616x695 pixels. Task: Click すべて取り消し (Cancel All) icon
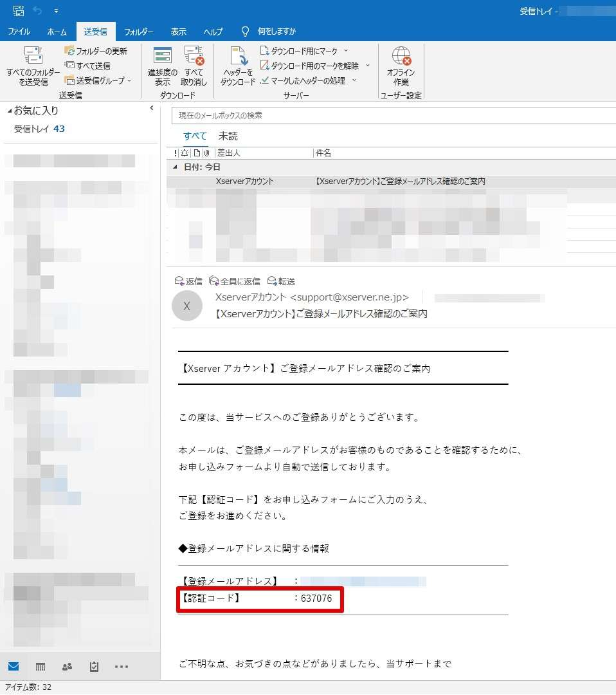click(x=194, y=66)
